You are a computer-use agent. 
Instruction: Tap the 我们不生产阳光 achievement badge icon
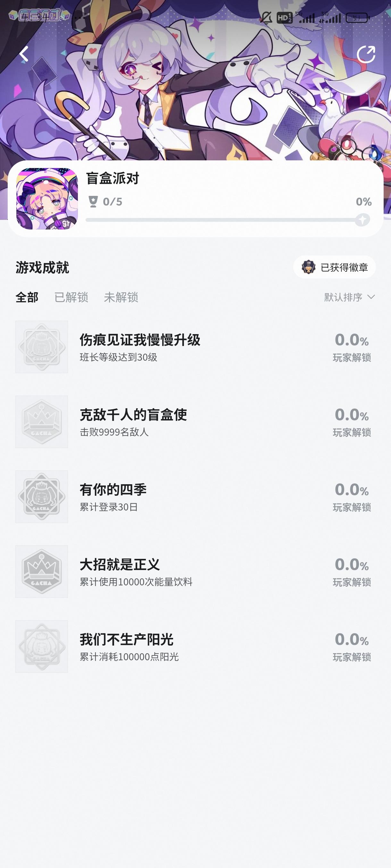pyautogui.click(x=41, y=647)
